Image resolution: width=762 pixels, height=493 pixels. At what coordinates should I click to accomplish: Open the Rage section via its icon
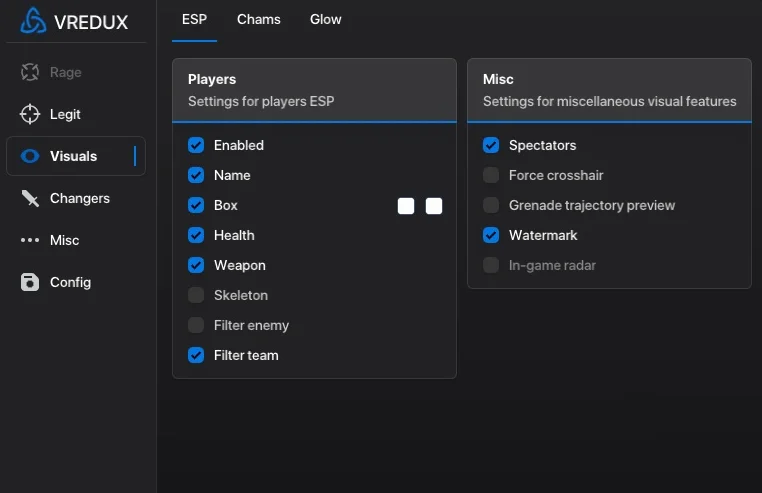click(30, 72)
